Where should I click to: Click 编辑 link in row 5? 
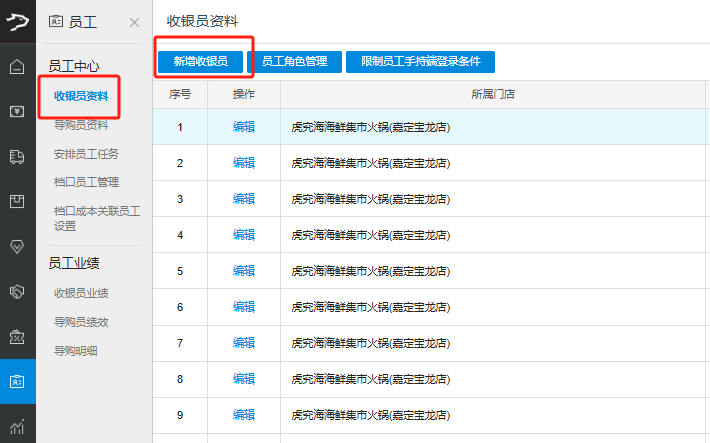pos(244,271)
